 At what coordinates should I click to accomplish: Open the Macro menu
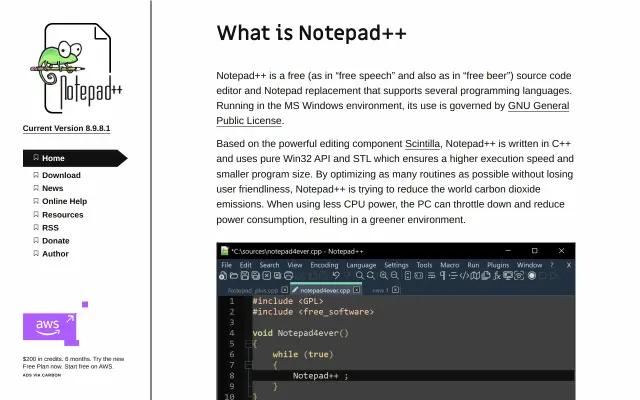450,265
